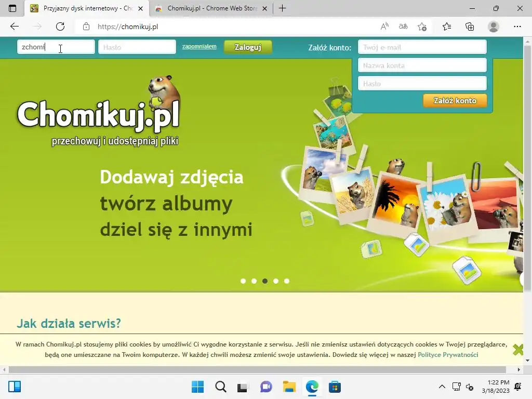Add this page to favorites star icon
Image resolution: width=532 pixels, height=399 pixels.
(x=422, y=26)
